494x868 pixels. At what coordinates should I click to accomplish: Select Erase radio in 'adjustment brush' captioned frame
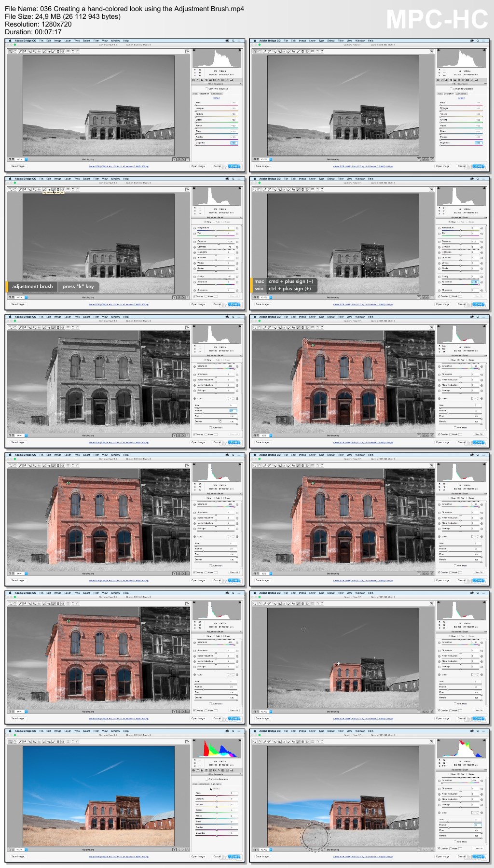223,222
